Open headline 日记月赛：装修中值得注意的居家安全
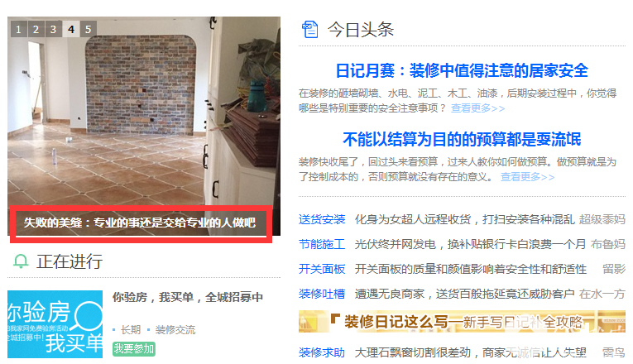 pyautogui.click(x=462, y=70)
